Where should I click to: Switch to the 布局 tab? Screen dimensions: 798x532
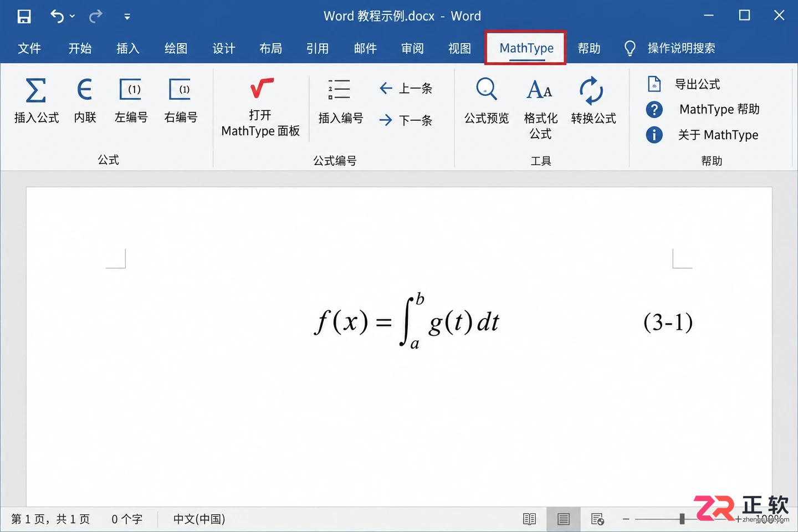point(270,48)
